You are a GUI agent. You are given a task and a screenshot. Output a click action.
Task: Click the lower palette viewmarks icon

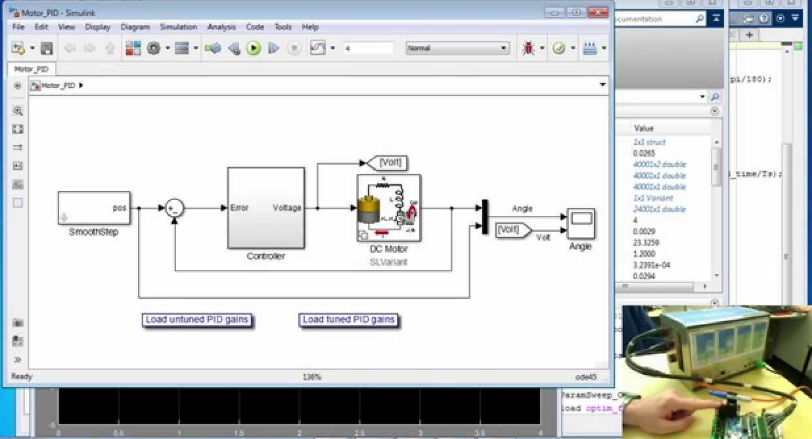click(18, 341)
